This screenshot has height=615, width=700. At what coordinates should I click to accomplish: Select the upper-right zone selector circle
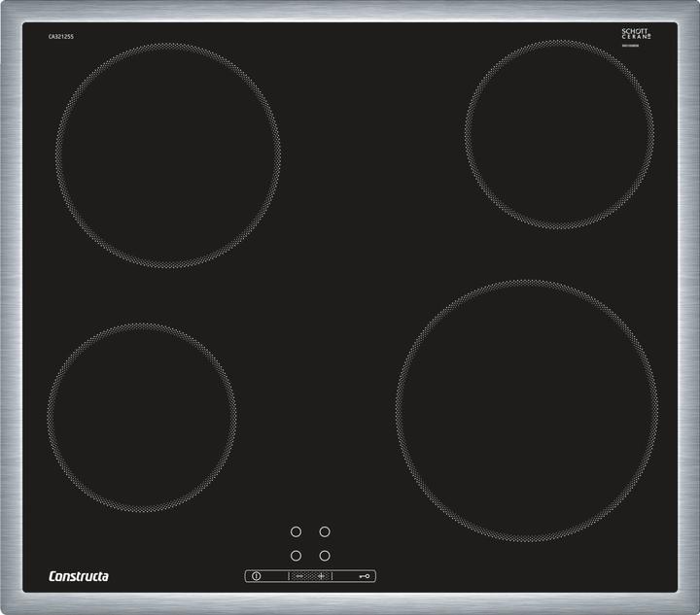(x=325, y=531)
